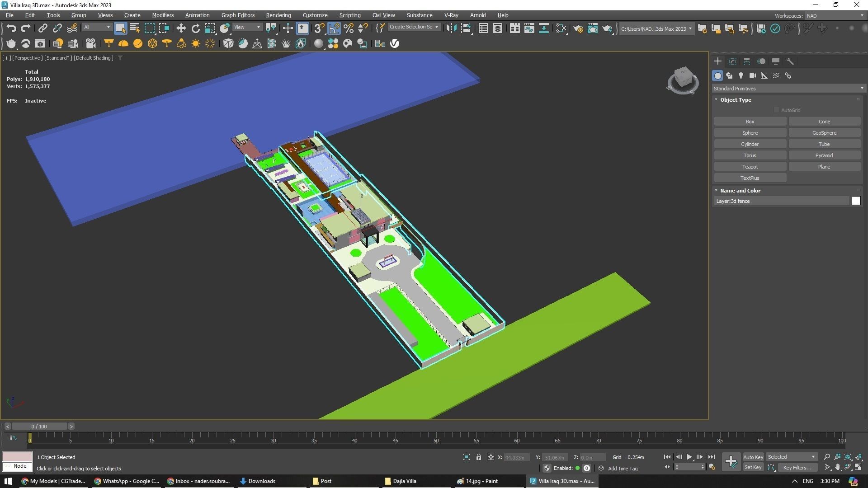Click the Key Filters button
Screen dimensions: 868x488
(x=797, y=468)
